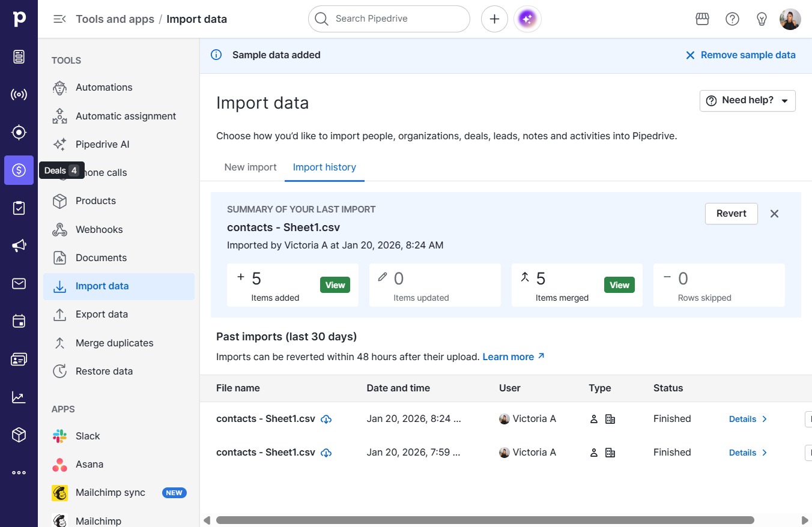Click the Tools and apps breadcrumb
This screenshot has height=527, width=812.
point(115,19)
